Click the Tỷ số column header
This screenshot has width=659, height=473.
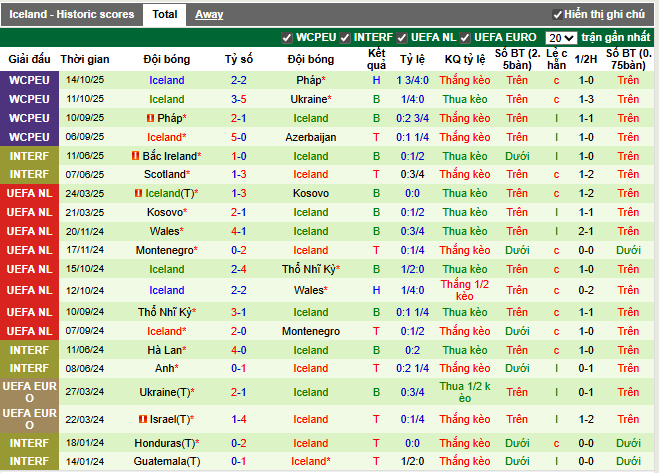239,59
